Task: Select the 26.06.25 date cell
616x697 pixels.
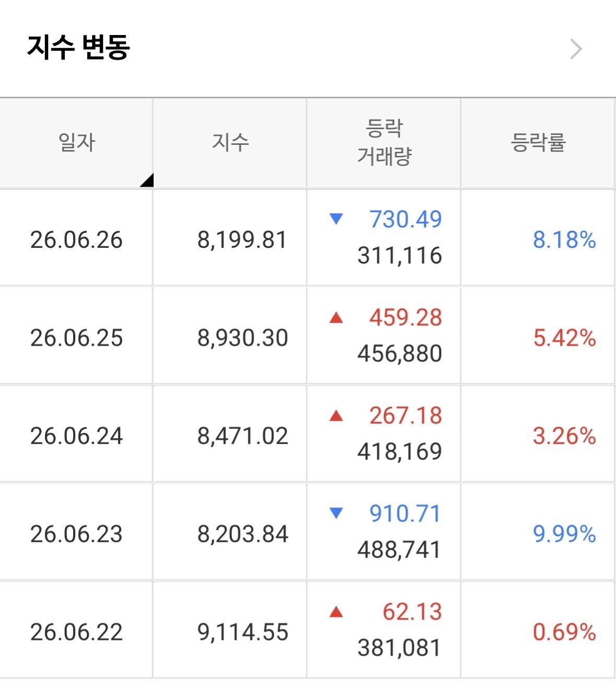Action: point(76,338)
